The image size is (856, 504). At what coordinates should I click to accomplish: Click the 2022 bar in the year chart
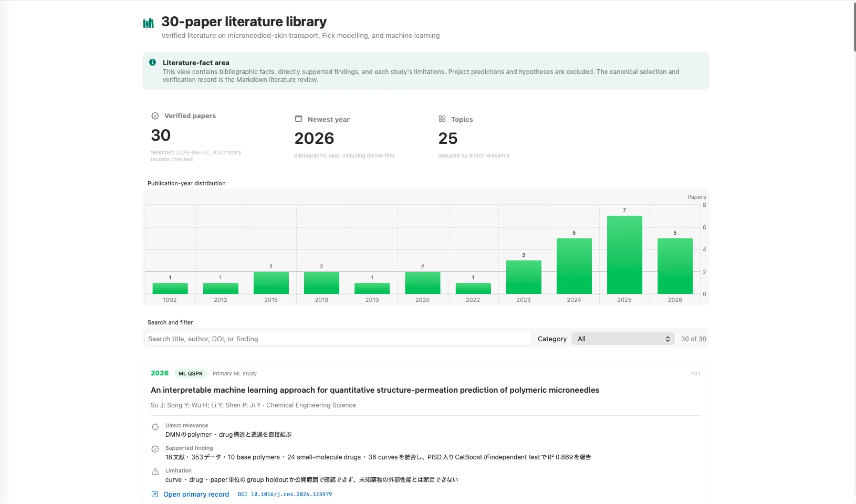[x=473, y=288]
